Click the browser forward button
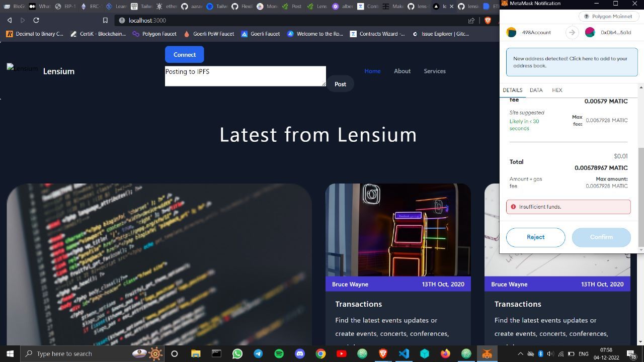The image size is (644, 362). click(23, 20)
